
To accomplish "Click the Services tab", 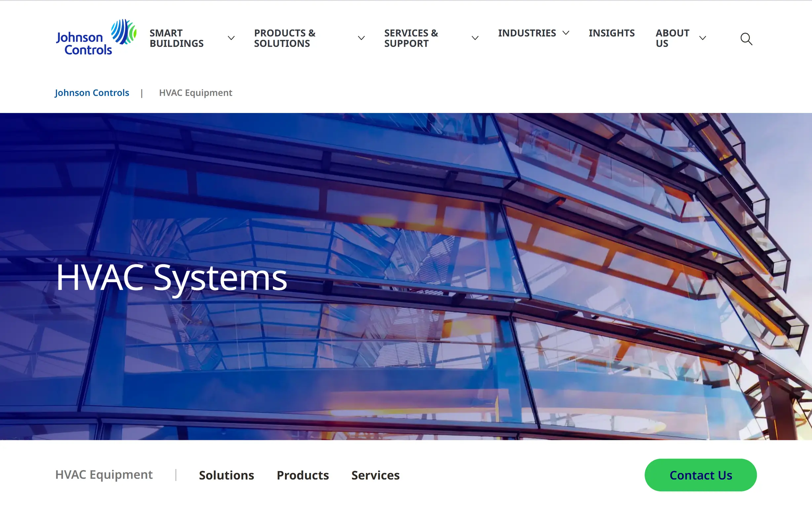I will click(x=374, y=474).
